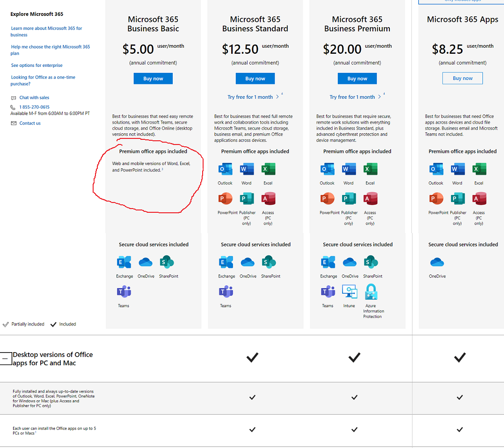The height and width of the screenshot is (448, 504).
Task: Click OneDrive icon in Microsoft 365 Apps column
Action: click(437, 262)
